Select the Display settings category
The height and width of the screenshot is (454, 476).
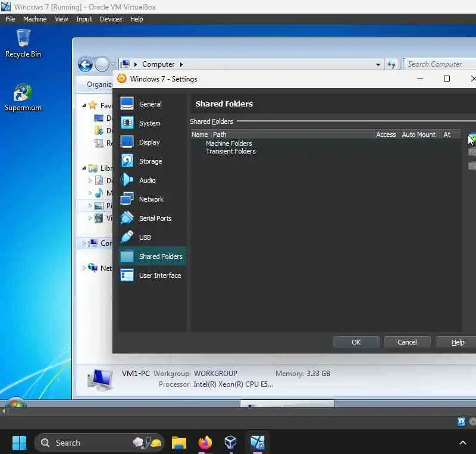(152, 142)
